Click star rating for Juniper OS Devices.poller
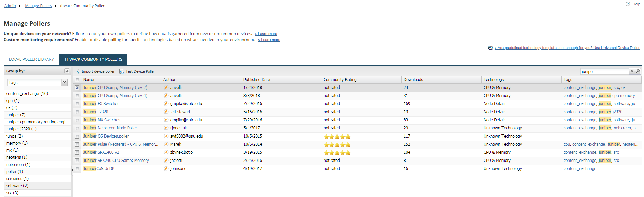The width and height of the screenshot is (644, 197). (337, 137)
